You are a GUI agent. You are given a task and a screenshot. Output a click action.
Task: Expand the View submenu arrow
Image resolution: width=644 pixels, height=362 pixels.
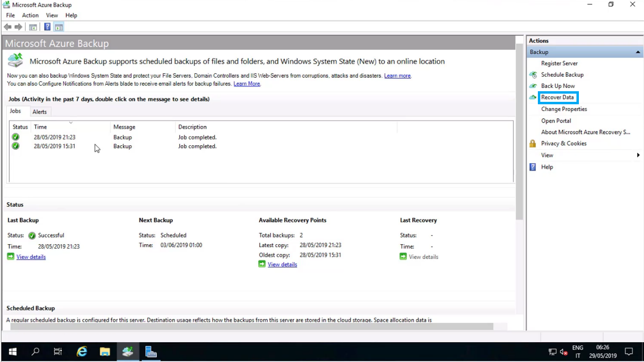[638, 155]
